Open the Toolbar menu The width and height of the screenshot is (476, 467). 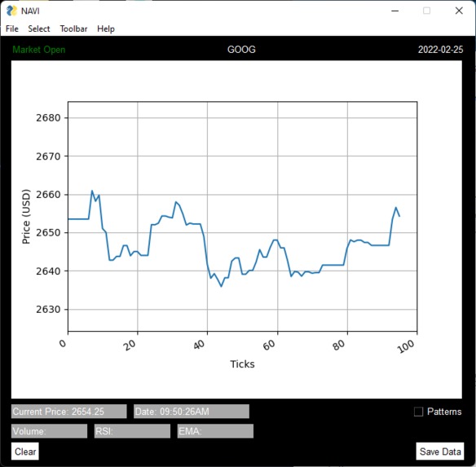[73, 29]
